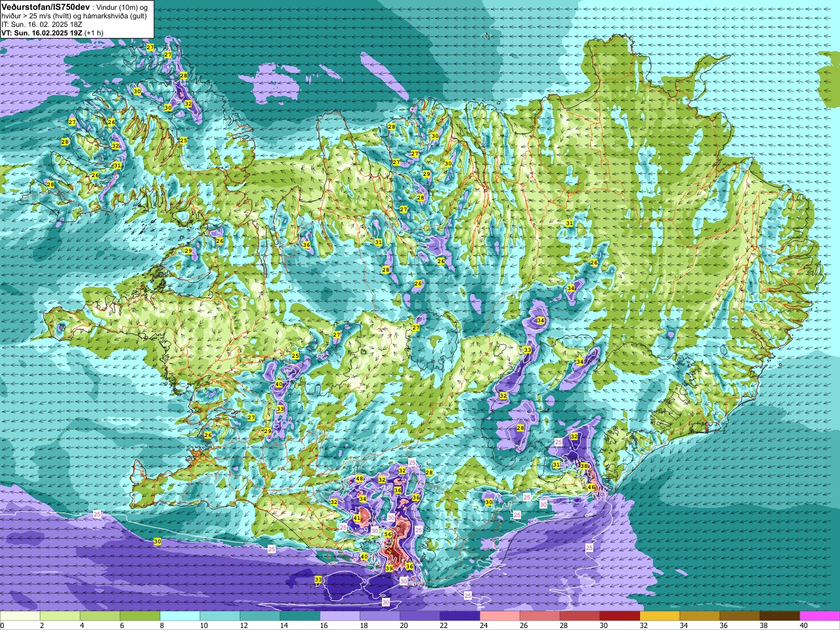Click the 12 tick on the legend scale

pyautogui.click(x=243, y=625)
